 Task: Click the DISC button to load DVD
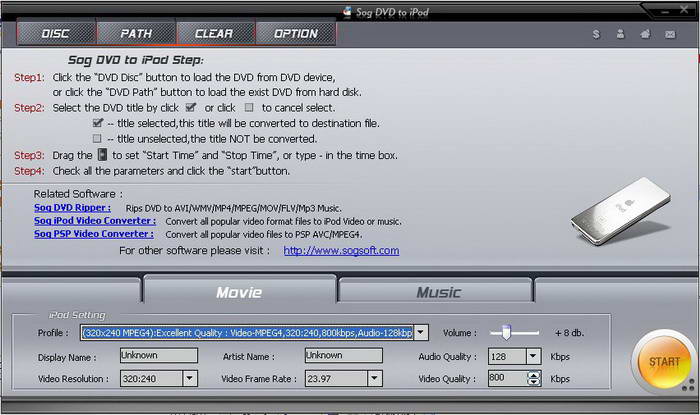(x=56, y=33)
